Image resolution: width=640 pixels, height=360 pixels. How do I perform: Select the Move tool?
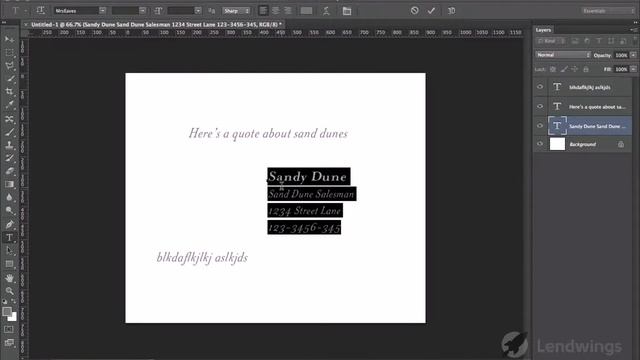9,39
